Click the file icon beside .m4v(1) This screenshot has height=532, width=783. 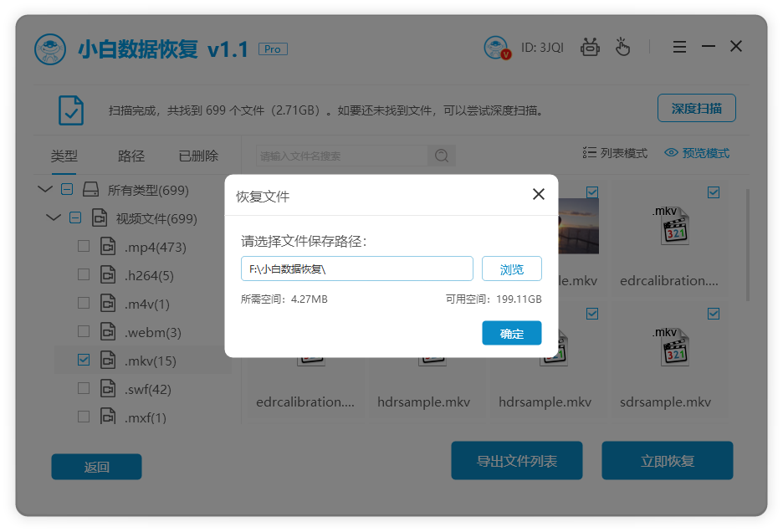[x=108, y=303]
